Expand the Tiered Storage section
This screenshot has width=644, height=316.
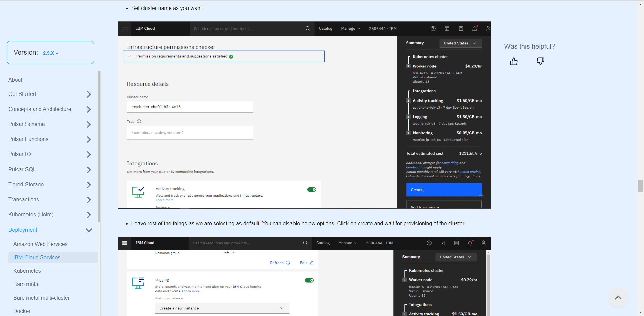pyautogui.click(x=89, y=185)
